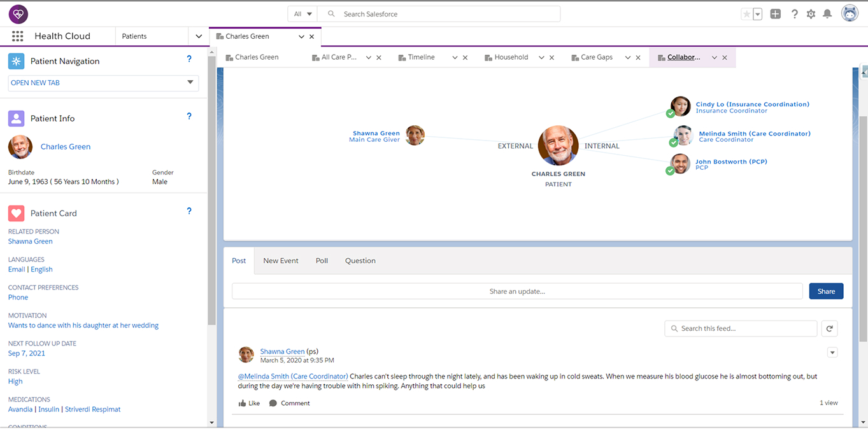
Task: Open the Help question mark icon in header
Action: 794,14
